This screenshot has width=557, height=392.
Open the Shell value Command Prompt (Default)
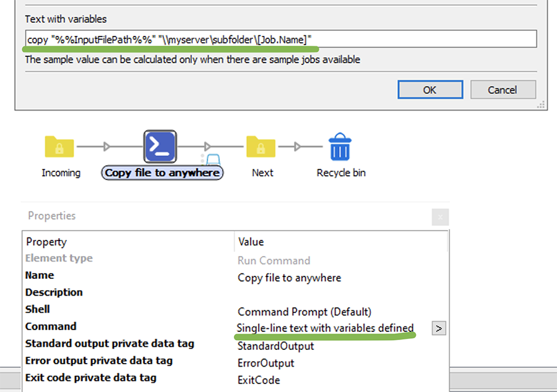point(304,312)
